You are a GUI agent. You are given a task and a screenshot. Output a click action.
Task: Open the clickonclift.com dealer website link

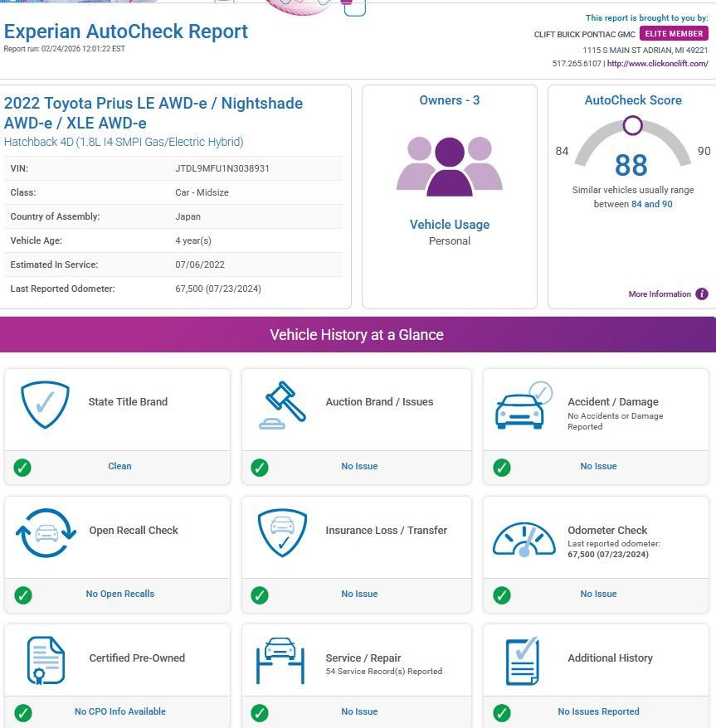[657, 64]
